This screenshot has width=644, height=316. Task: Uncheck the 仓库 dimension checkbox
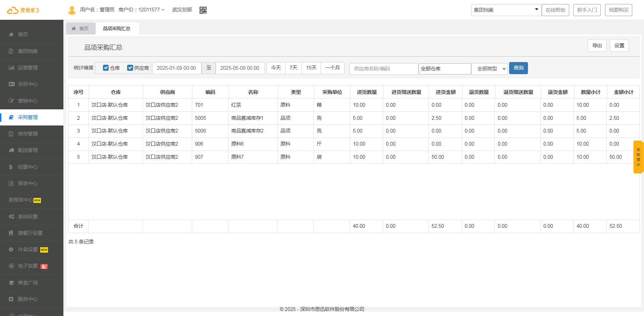(x=106, y=68)
